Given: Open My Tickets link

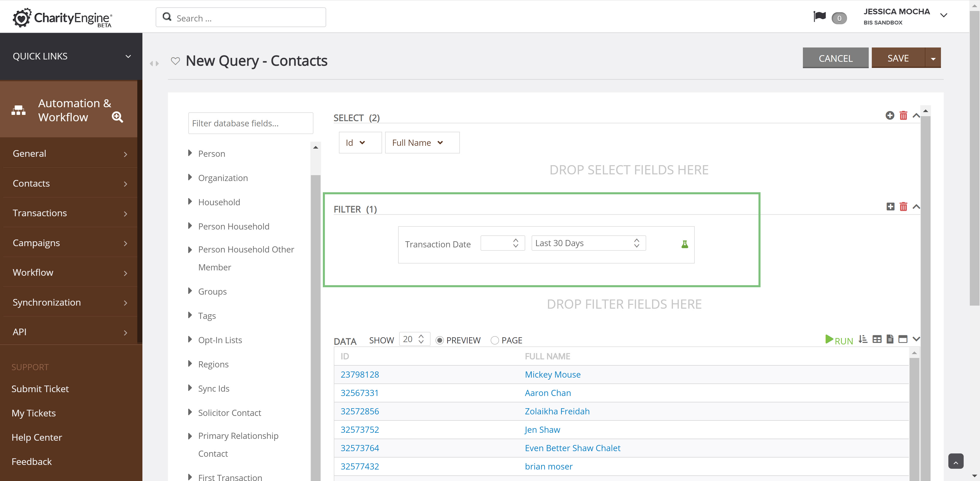Looking at the screenshot, I should pos(33,413).
